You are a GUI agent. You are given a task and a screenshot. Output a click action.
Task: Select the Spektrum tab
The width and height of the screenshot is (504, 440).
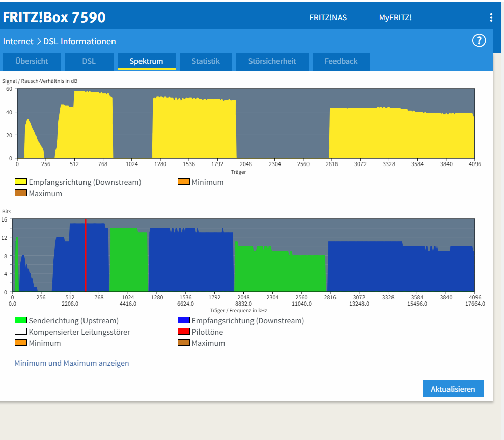tap(146, 61)
